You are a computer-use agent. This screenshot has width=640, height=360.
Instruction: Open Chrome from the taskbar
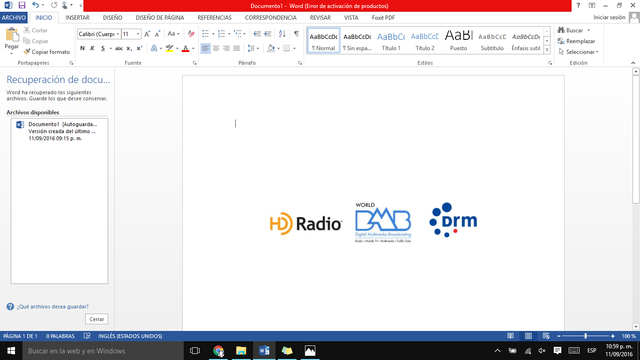(x=218, y=351)
